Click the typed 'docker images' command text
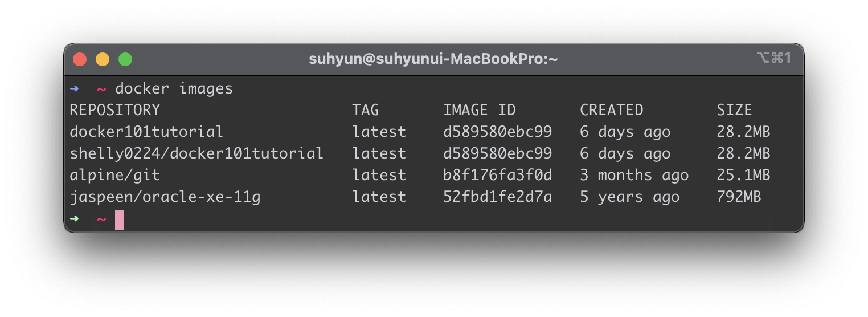868x317 pixels. [x=174, y=89]
